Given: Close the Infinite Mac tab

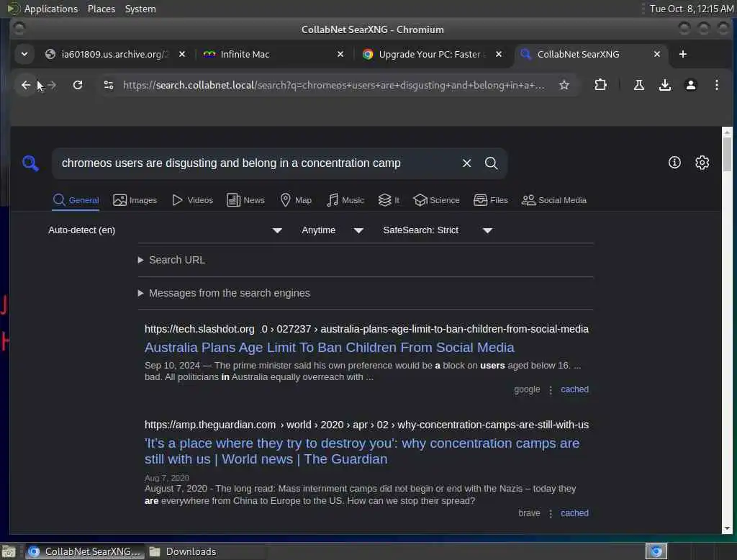Looking at the screenshot, I should point(340,54).
